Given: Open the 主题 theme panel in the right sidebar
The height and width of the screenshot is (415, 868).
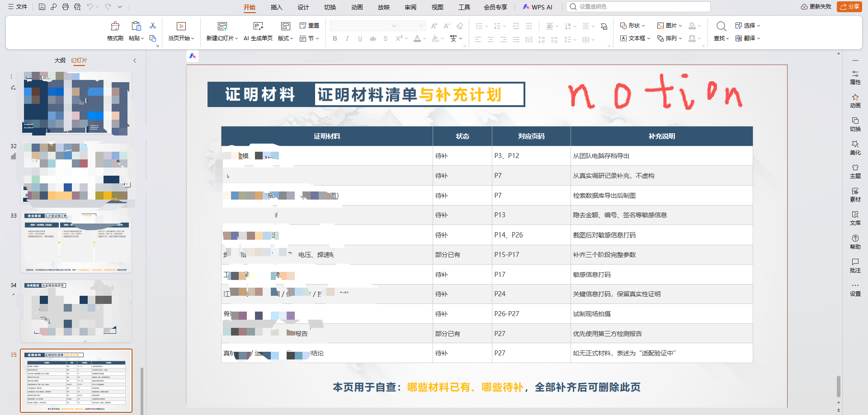Looking at the screenshot, I should [x=855, y=171].
